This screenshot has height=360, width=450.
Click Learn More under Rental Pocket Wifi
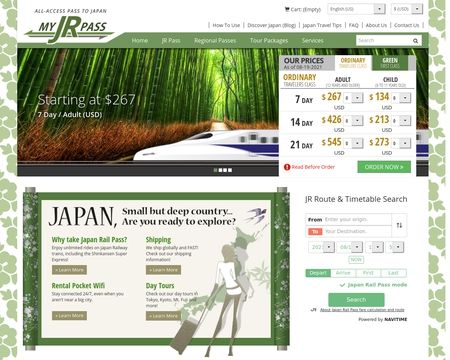pos(69,316)
